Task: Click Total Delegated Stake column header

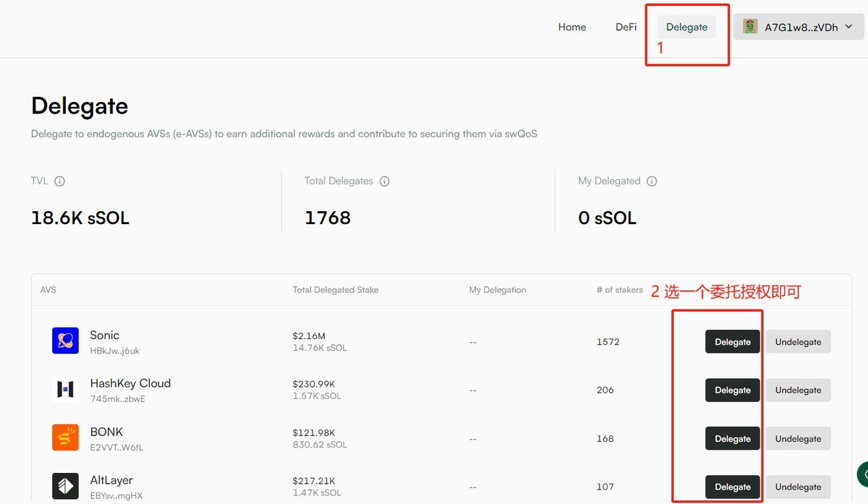Action: click(336, 290)
